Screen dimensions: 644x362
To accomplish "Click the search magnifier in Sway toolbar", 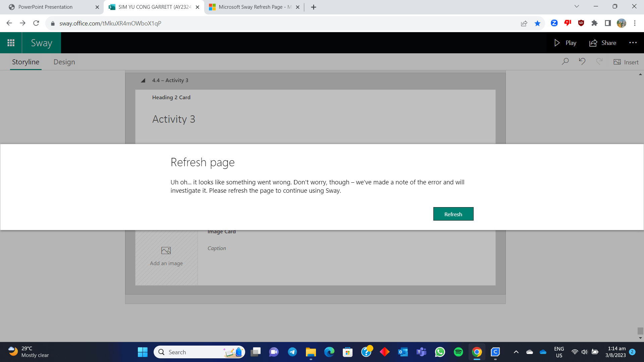I will (x=565, y=62).
